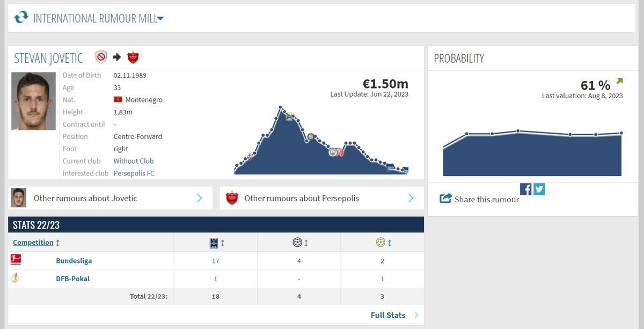Open Other rumours about Jovetic

[110, 198]
